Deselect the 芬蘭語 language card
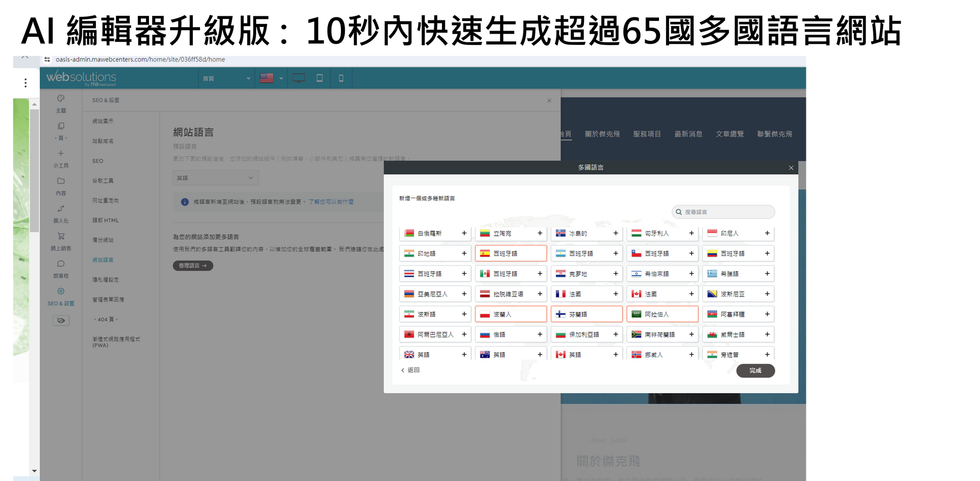980x481 pixels. (586, 314)
